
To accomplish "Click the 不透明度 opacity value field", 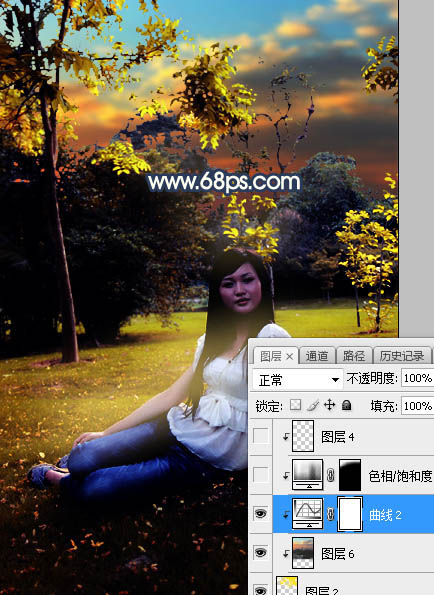I will click(x=417, y=378).
